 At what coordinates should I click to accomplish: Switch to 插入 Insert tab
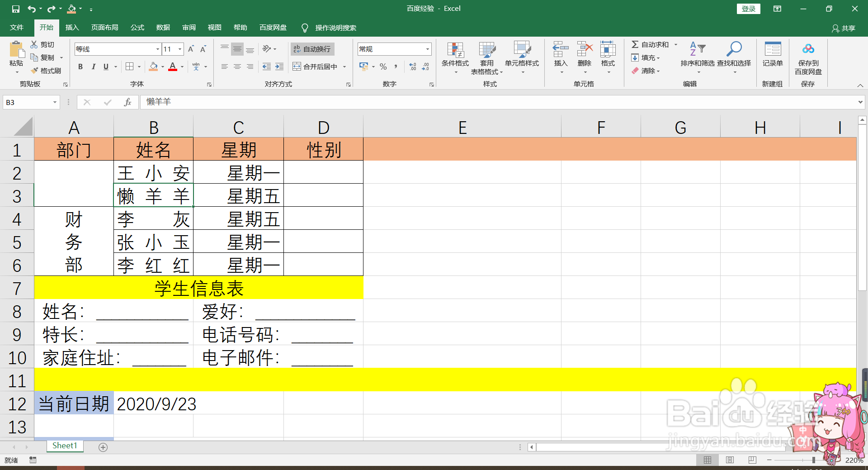[x=72, y=28]
